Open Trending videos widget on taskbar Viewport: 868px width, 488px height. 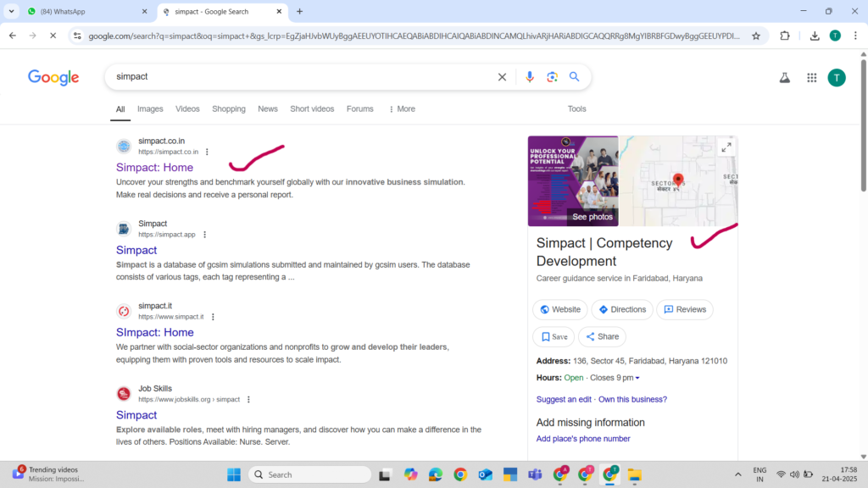coord(47,474)
